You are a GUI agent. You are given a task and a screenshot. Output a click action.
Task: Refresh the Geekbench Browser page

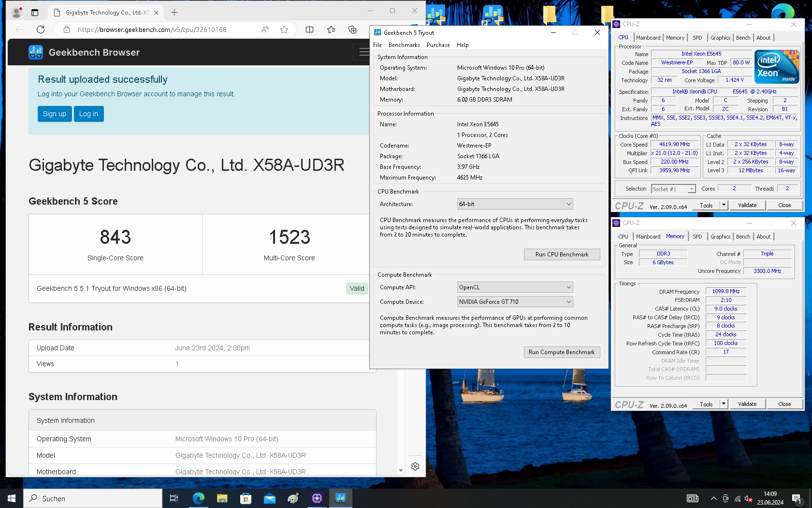(41, 30)
